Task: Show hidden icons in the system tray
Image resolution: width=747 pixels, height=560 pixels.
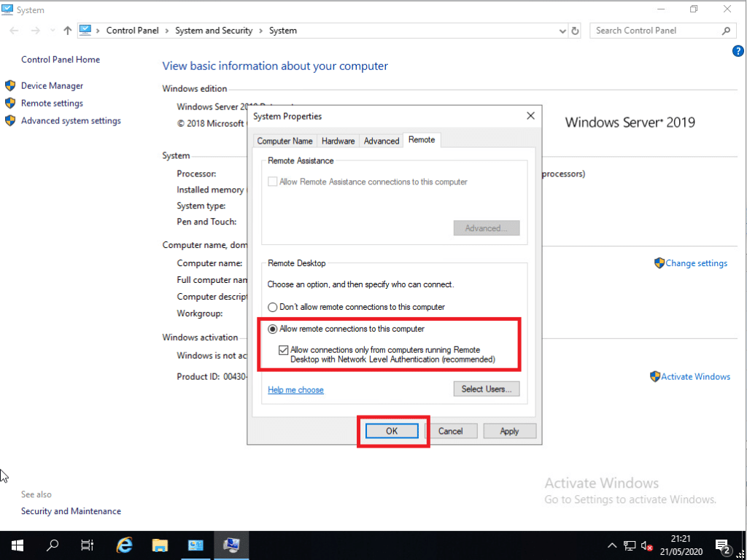Action: [x=613, y=545]
